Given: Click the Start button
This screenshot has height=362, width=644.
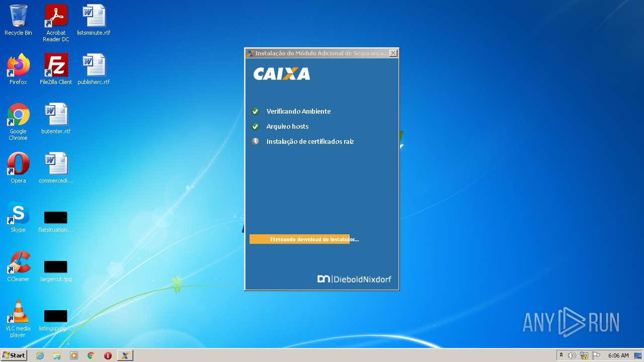Looking at the screenshot, I should click(14, 355).
